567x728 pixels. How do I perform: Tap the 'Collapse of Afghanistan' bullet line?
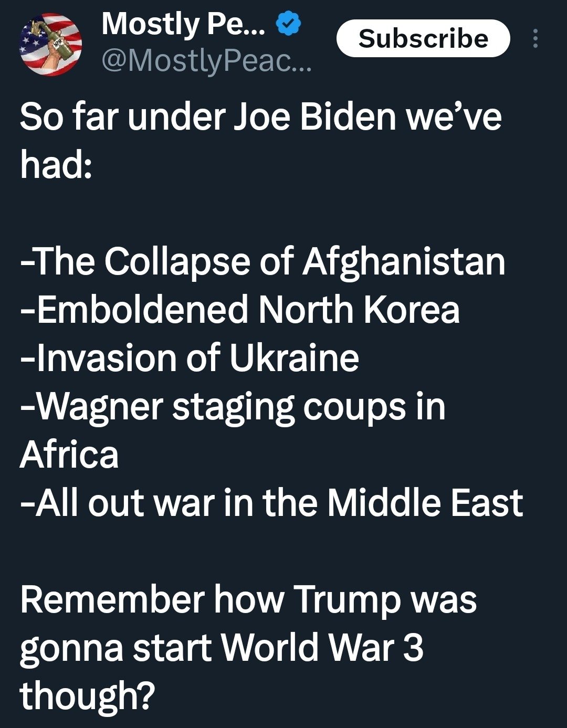point(262,262)
